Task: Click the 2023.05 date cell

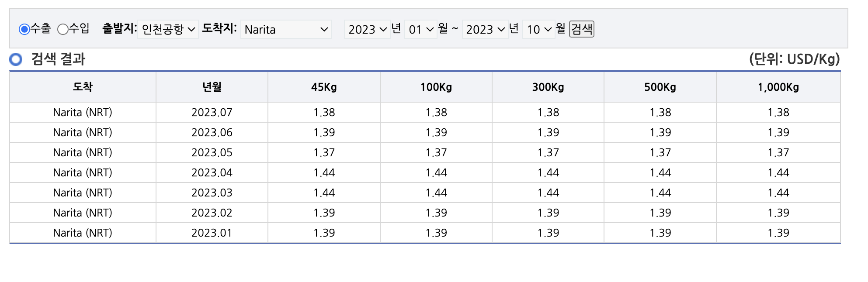Action: [212, 153]
